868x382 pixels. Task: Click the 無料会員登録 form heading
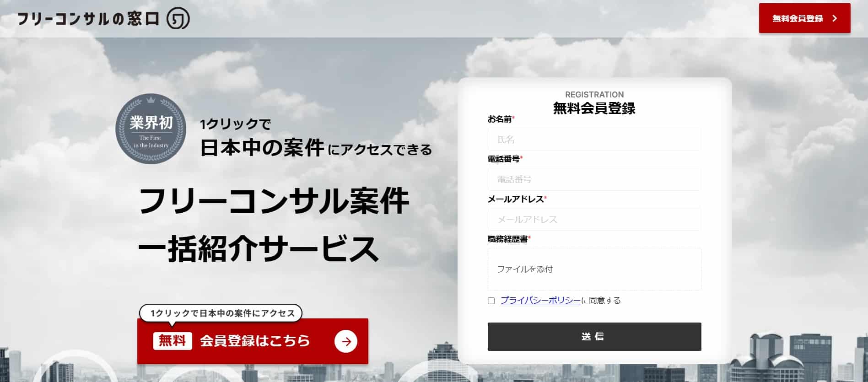[x=594, y=108]
